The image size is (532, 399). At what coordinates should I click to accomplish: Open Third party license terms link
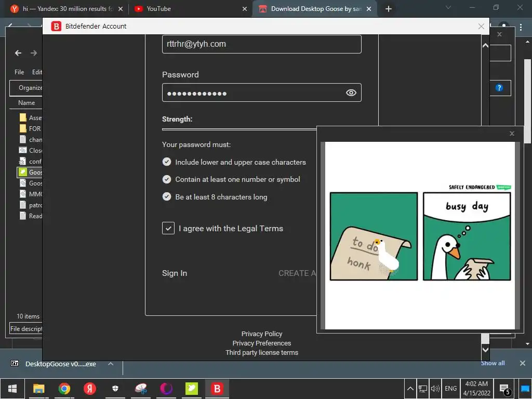pos(262,353)
